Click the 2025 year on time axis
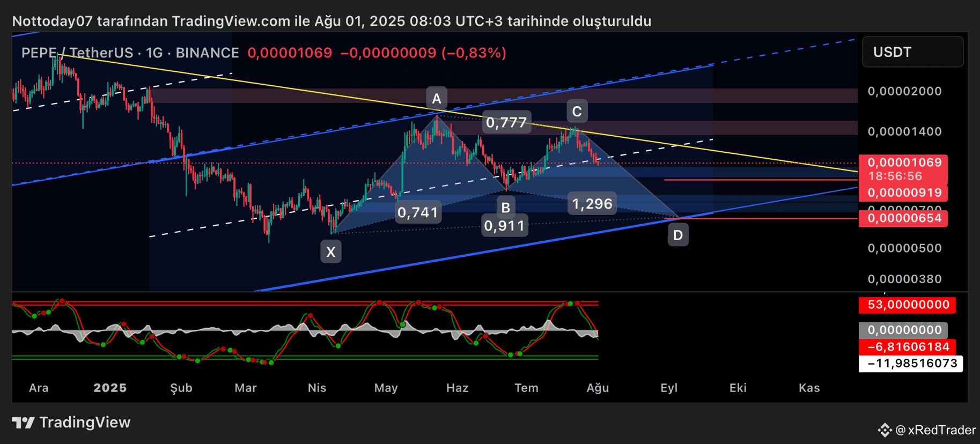This screenshot has width=980, height=444. pos(110,388)
